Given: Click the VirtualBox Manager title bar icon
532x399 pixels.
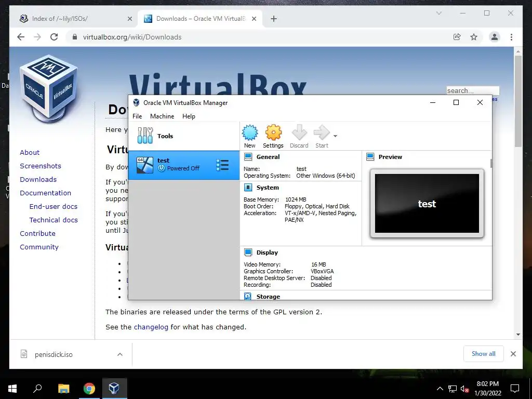Looking at the screenshot, I should pos(137,102).
